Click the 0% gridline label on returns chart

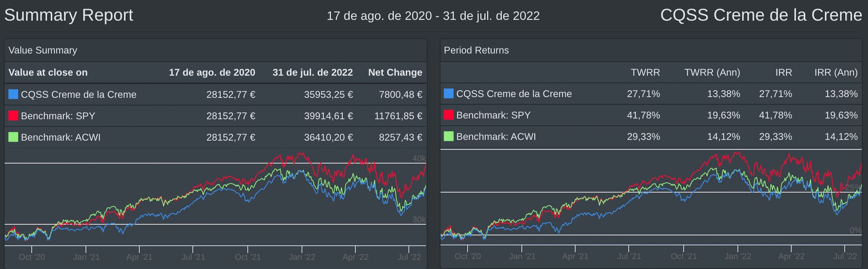tap(855, 230)
